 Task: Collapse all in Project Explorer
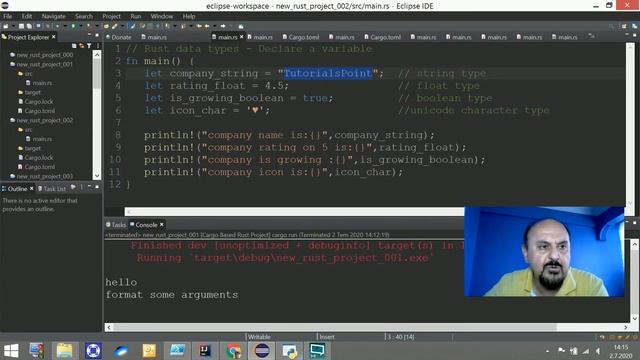(x=74, y=46)
